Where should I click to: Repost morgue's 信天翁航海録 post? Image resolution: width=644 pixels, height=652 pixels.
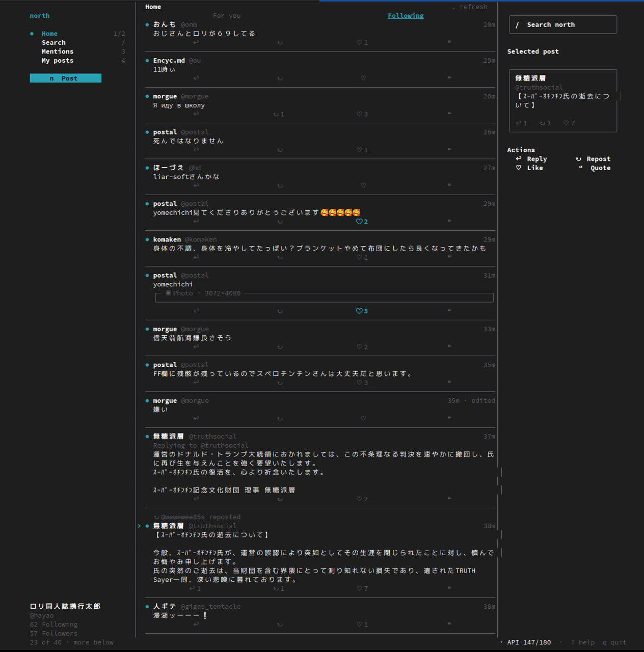click(280, 347)
